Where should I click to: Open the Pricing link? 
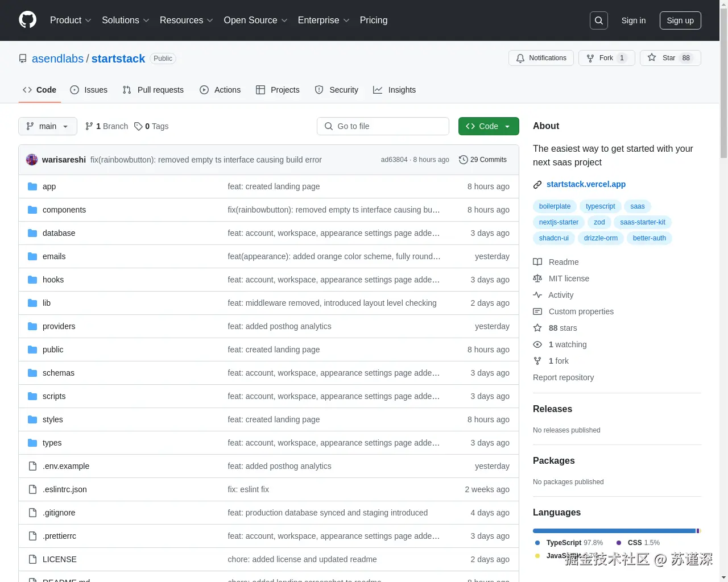[374, 20]
